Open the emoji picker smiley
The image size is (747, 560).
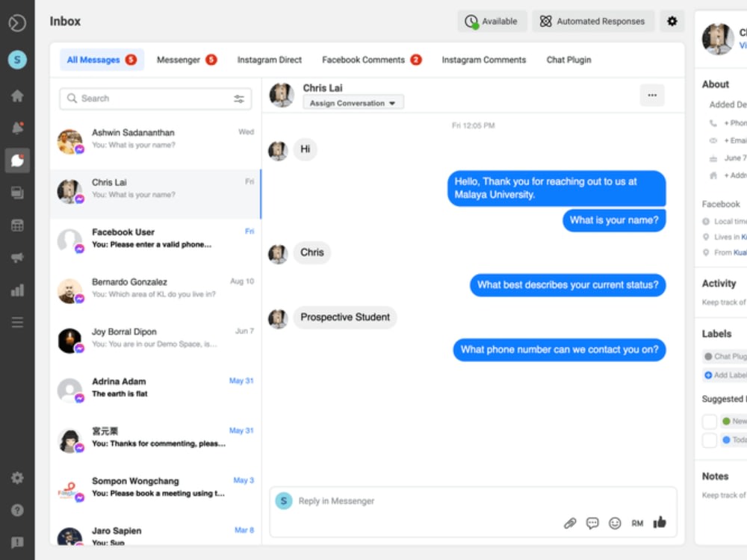click(x=615, y=523)
